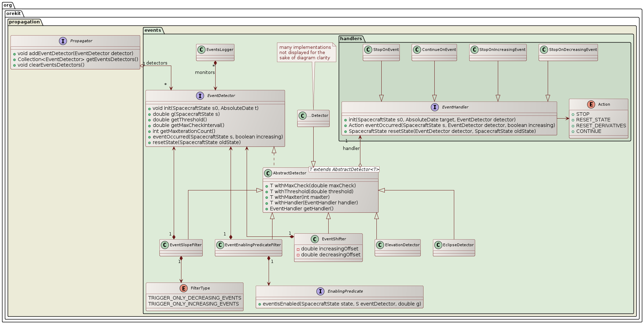This screenshot has height=324, width=644.
Task: Click the 'double increasingOffset' field
Action: pyautogui.click(x=330, y=249)
